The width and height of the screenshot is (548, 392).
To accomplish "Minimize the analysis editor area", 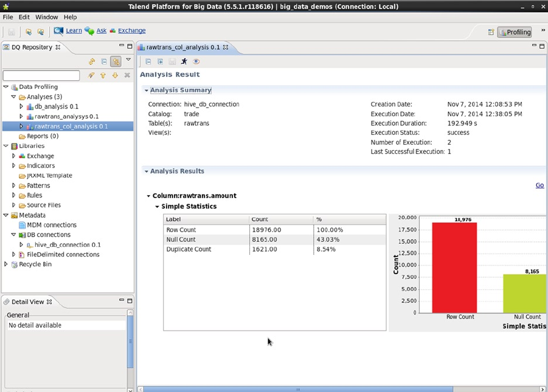I will click(x=534, y=46).
